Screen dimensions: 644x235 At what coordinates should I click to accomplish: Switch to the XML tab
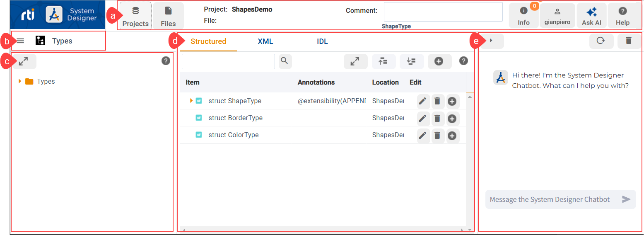(265, 41)
